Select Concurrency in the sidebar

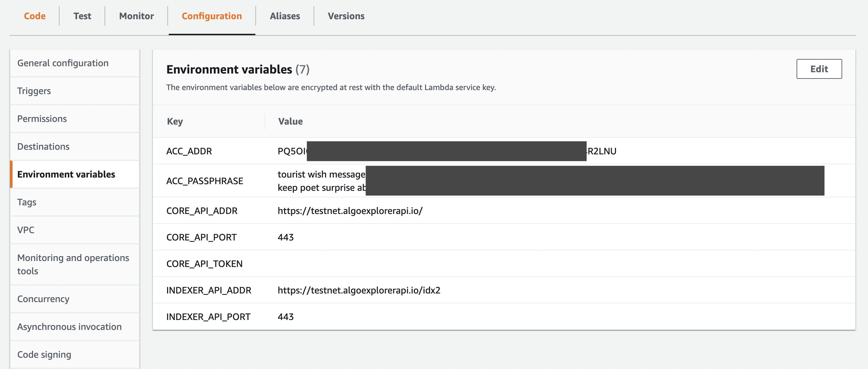click(43, 299)
